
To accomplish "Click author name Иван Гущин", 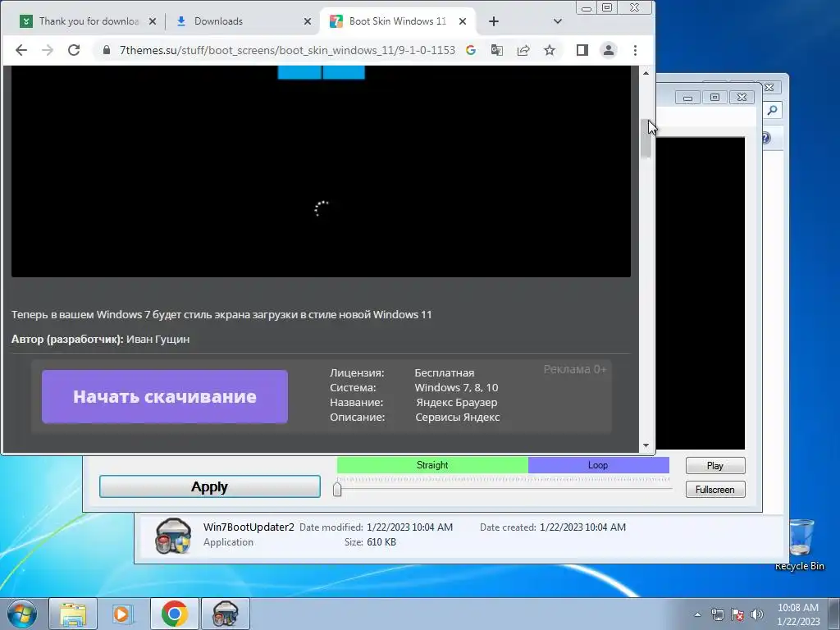I will 158,339.
